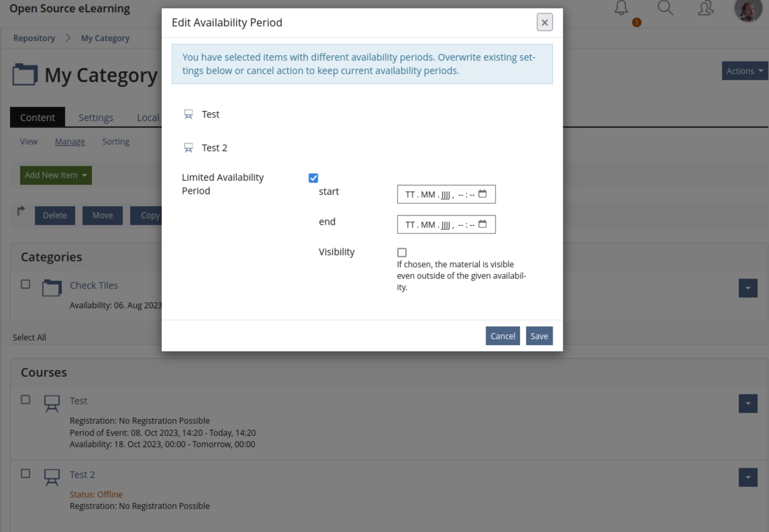Select the Test course icon in the dialog
Screen dimensions: 769x532
188,114
